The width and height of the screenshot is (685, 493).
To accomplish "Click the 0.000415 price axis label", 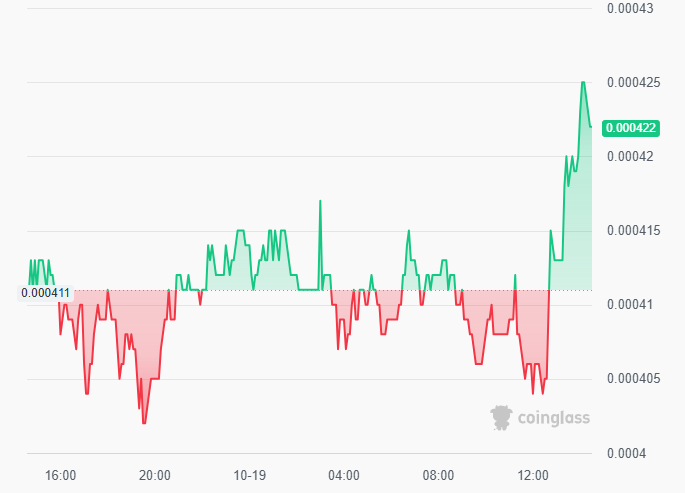I will 632,231.
